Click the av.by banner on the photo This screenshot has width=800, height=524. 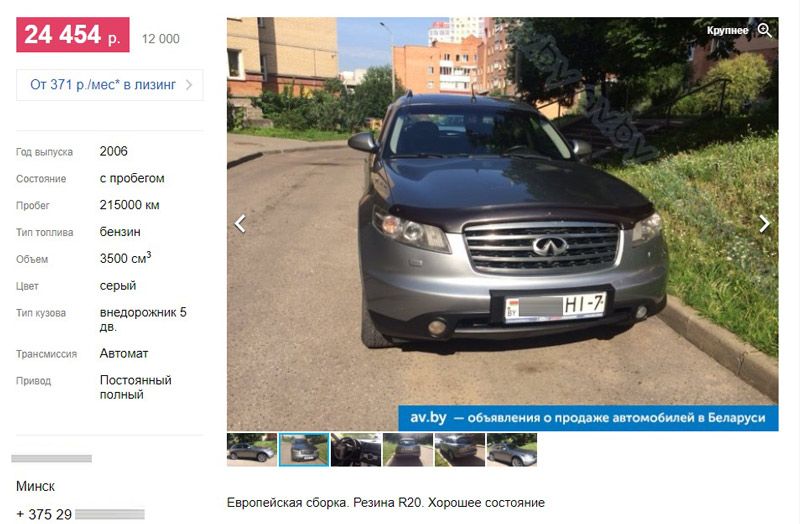[x=588, y=418]
